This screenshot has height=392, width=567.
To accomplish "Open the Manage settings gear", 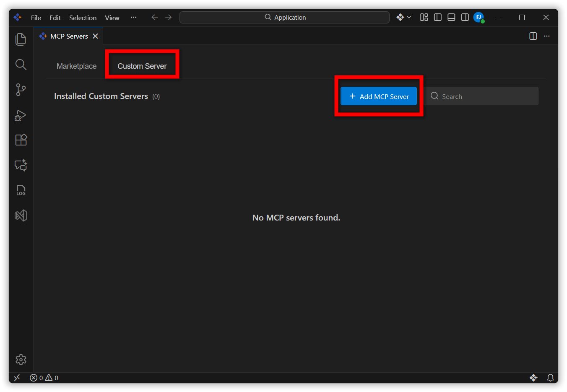I will [x=21, y=360].
